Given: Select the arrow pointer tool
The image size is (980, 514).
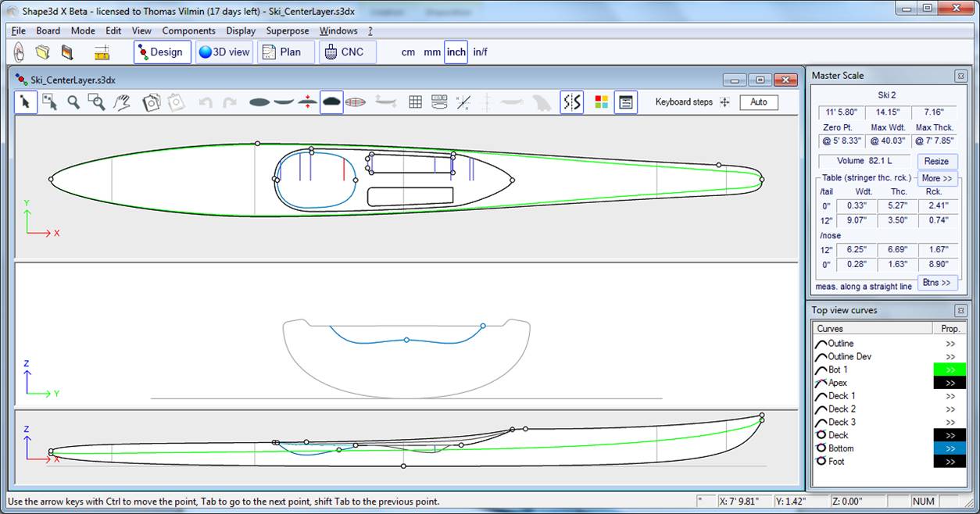Looking at the screenshot, I should pyautogui.click(x=26, y=102).
